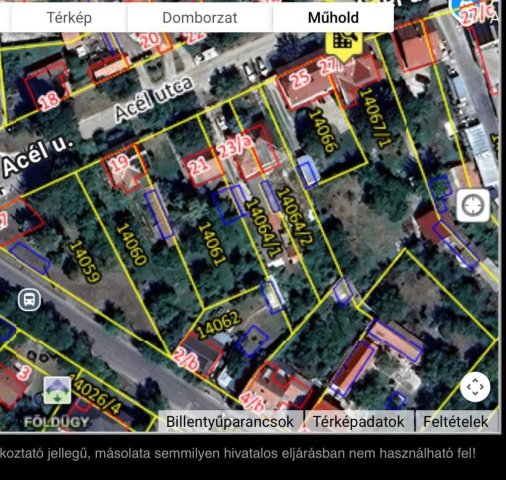Select parcel number 14060

(x=131, y=244)
